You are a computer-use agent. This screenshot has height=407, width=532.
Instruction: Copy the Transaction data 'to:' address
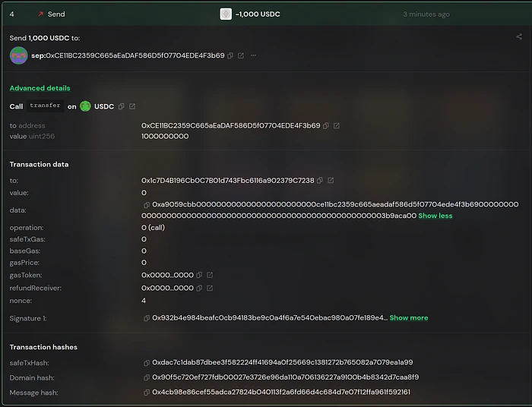[320, 181]
